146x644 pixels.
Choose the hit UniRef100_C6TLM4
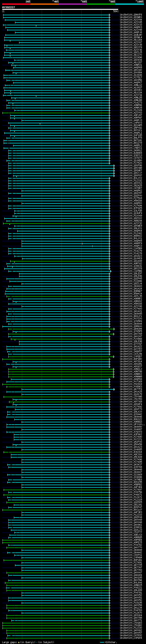(131, 354)
